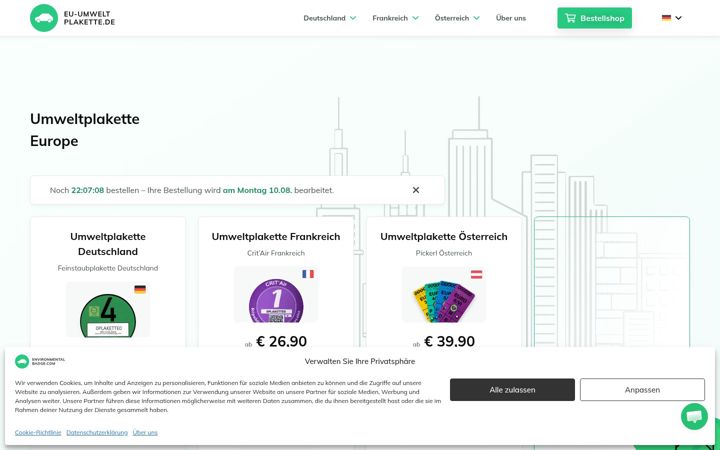Click the 22:07:08 countdown timer

click(x=88, y=190)
